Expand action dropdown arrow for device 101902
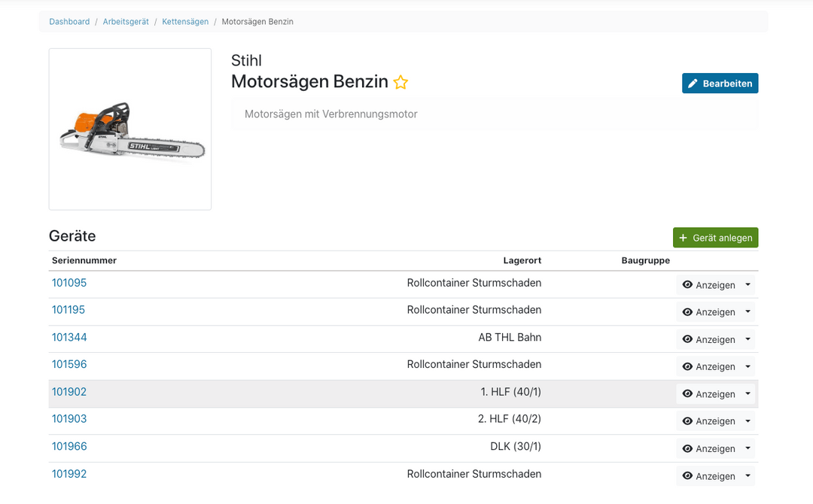Image resolution: width=813 pixels, height=504 pixels. [x=748, y=393]
